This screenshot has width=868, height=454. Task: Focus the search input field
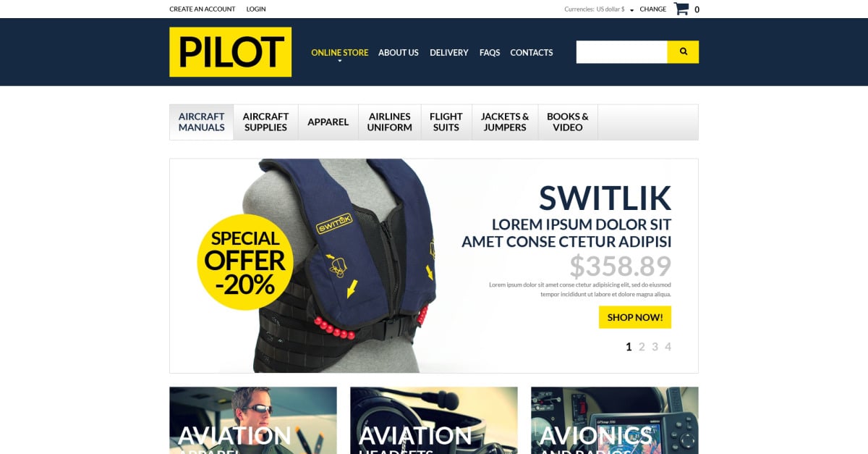pos(621,52)
